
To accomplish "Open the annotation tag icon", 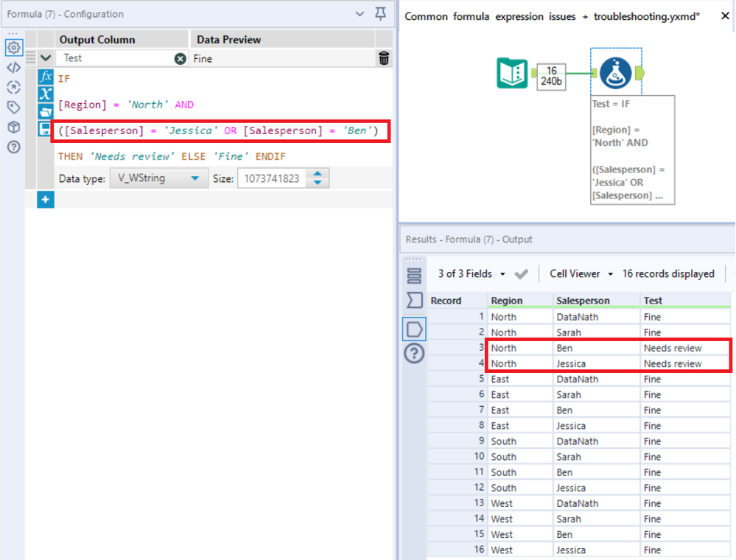I will (x=13, y=108).
